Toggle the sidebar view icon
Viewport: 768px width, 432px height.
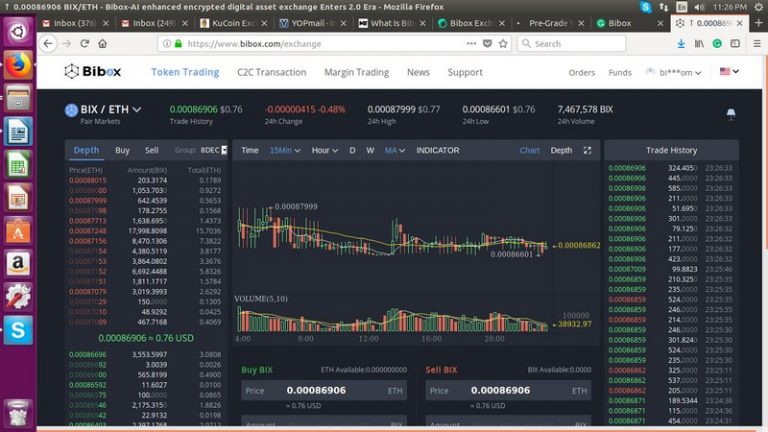(735, 44)
